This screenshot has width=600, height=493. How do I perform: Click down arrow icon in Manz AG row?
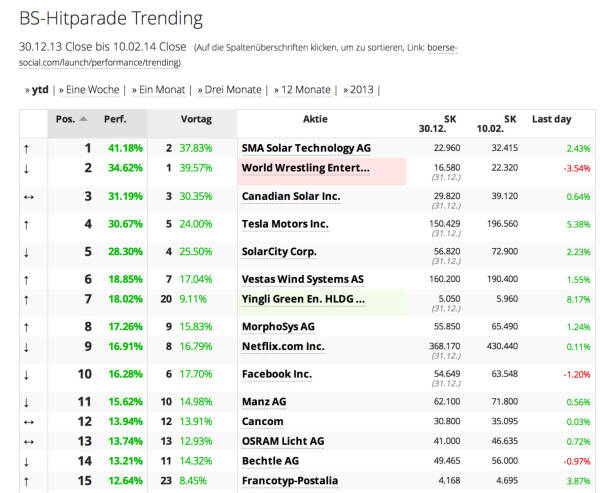coord(26,403)
